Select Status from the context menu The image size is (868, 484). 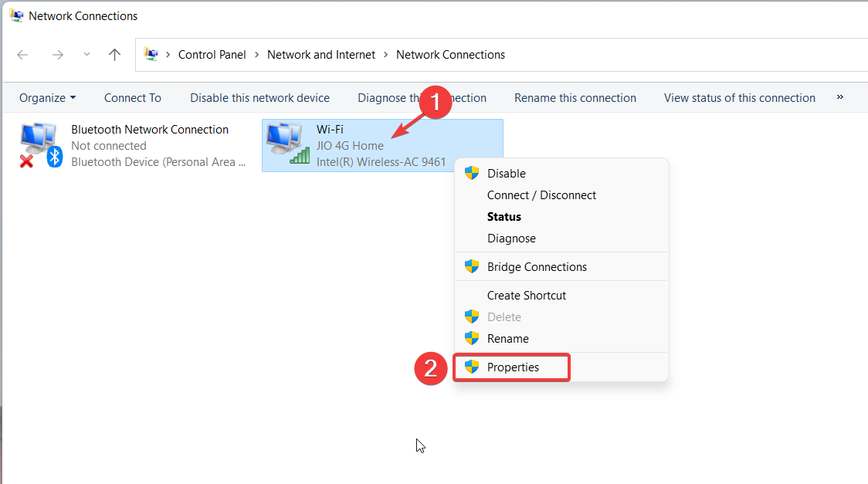point(504,217)
